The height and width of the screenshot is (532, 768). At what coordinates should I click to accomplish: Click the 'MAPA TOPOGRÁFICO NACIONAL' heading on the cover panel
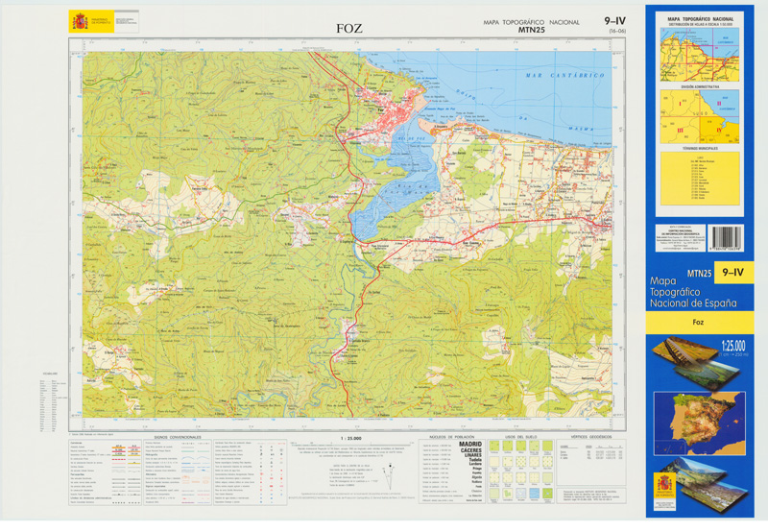click(701, 19)
